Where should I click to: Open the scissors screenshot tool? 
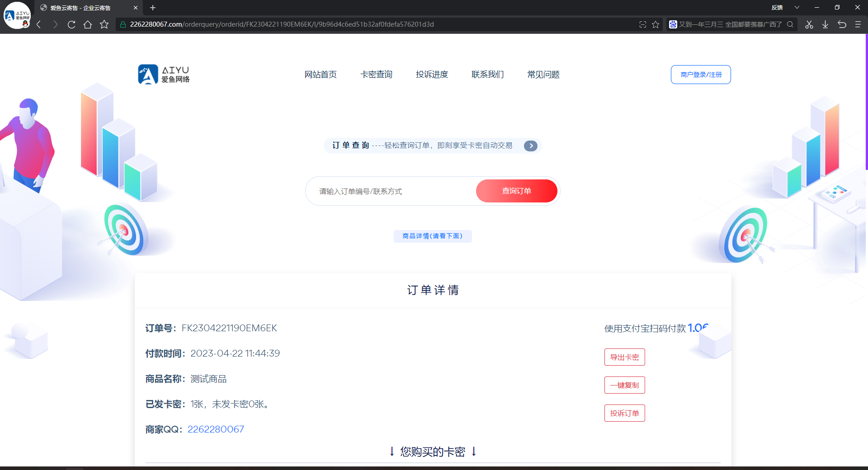pos(809,24)
